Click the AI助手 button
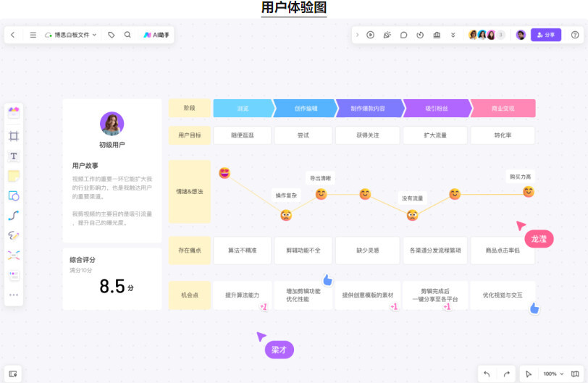 coord(156,35)
